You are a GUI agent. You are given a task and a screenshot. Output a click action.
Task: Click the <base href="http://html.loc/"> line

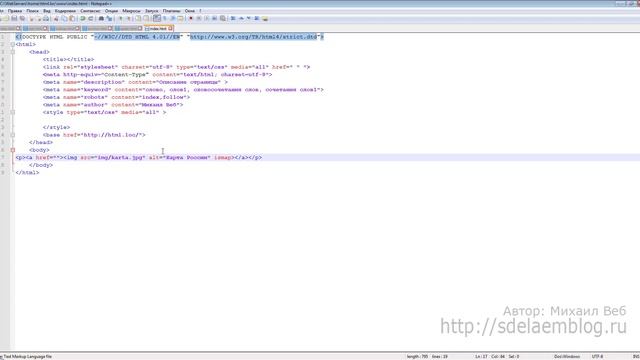point(94,135)
